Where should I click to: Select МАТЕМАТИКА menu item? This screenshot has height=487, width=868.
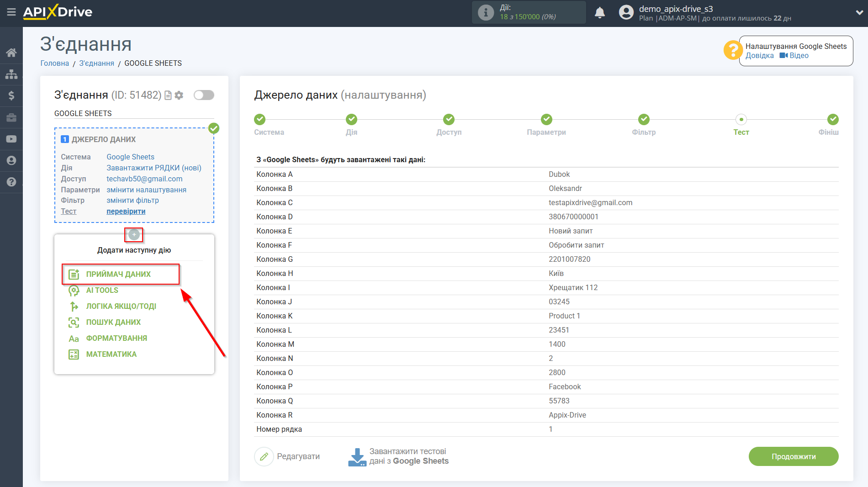tap(111, 354)
